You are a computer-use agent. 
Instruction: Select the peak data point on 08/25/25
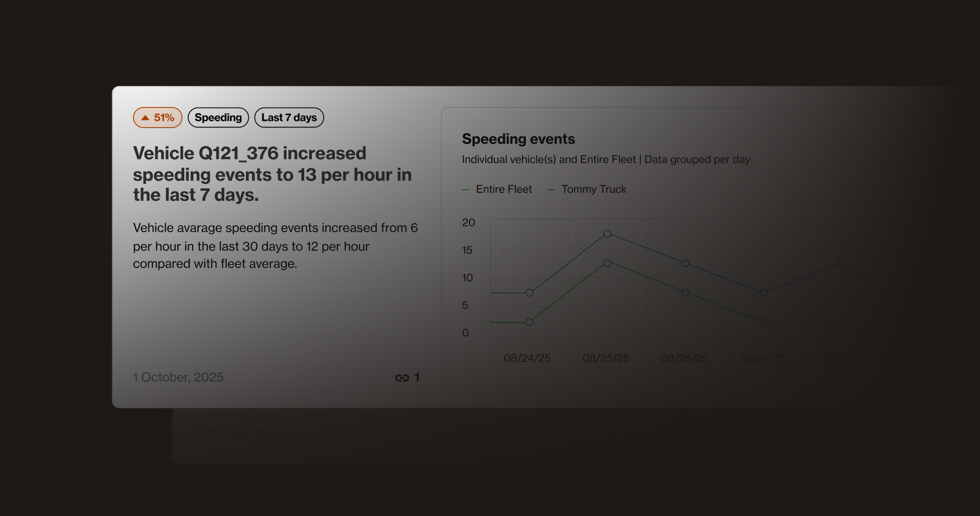607,234
